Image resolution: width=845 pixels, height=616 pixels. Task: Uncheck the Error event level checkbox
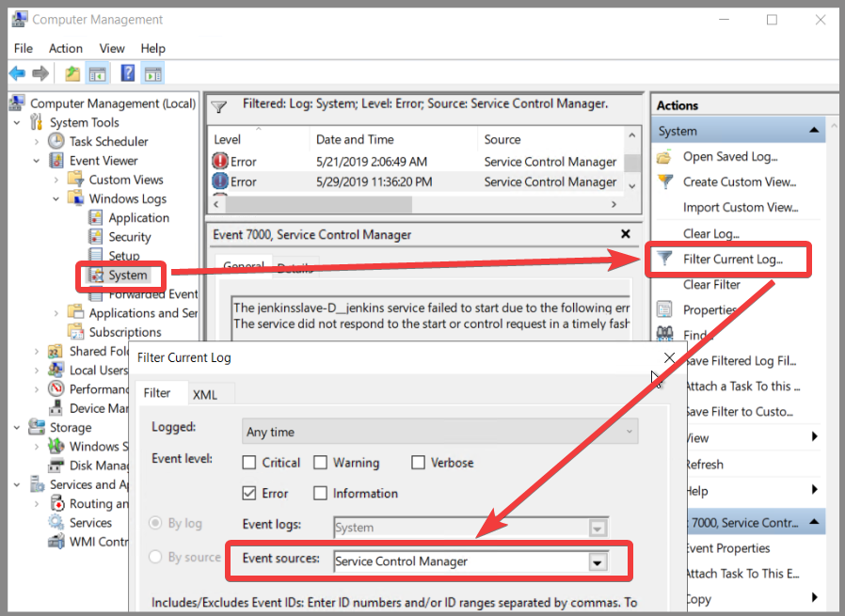tap(249, 493)
